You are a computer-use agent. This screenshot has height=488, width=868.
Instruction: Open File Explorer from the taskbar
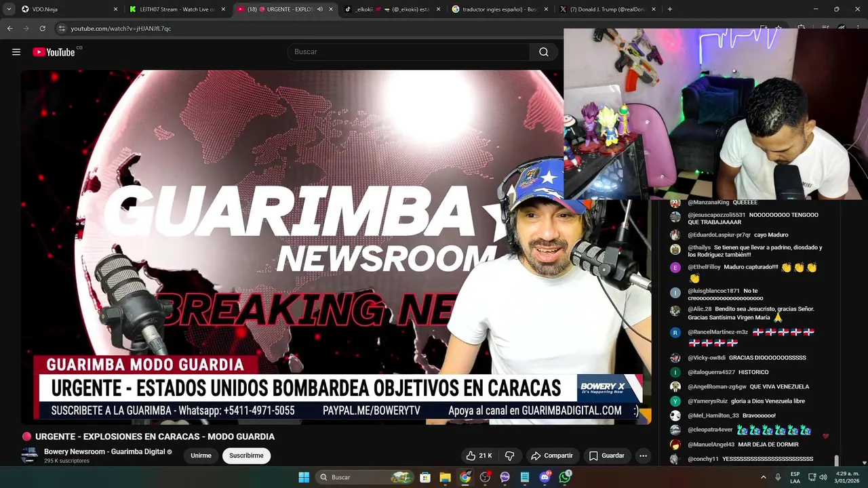445,477
